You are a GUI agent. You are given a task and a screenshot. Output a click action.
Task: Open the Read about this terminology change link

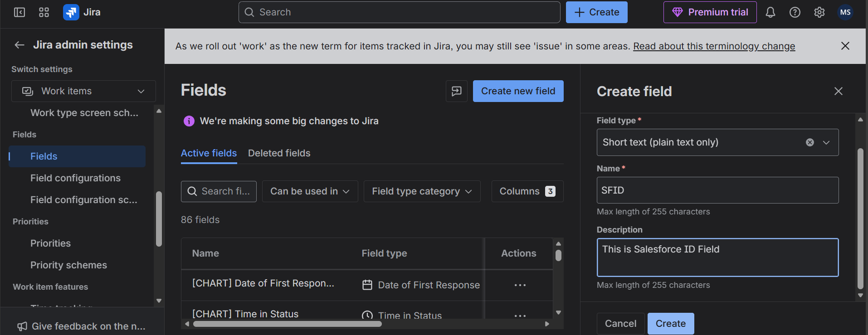[714, 46]
